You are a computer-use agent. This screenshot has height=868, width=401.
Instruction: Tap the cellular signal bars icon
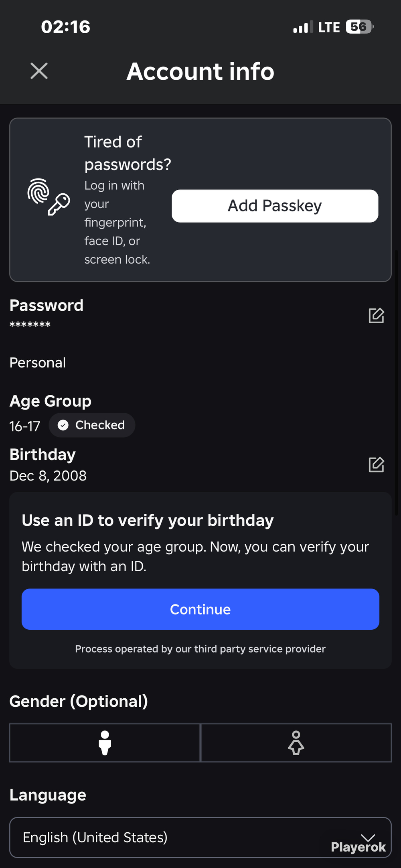pos(303,27)
